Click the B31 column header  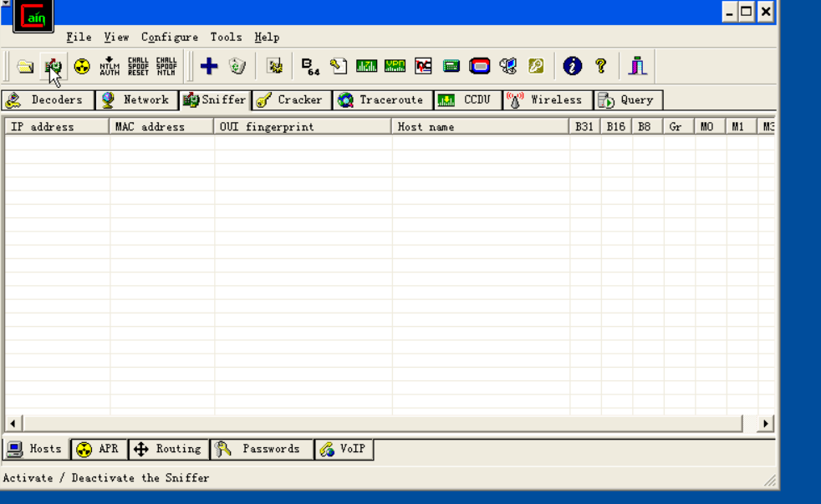pyautogui.click(x=585, y=127)
